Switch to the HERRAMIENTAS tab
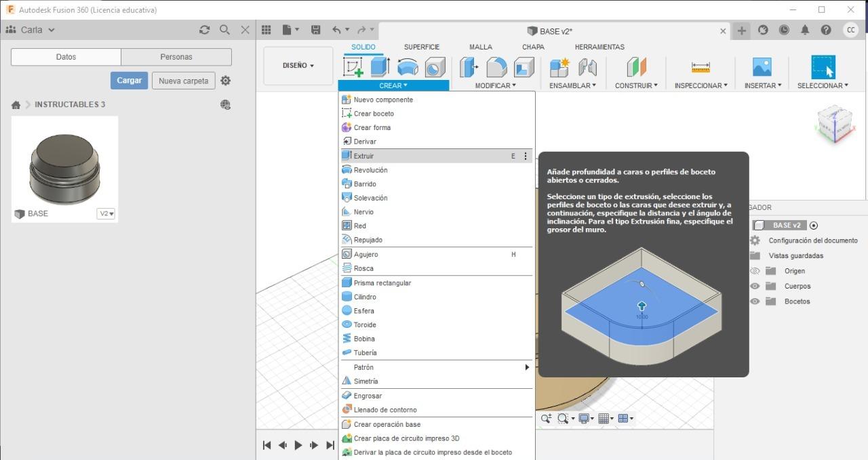868x460 pixels. [x=599, y=47]
